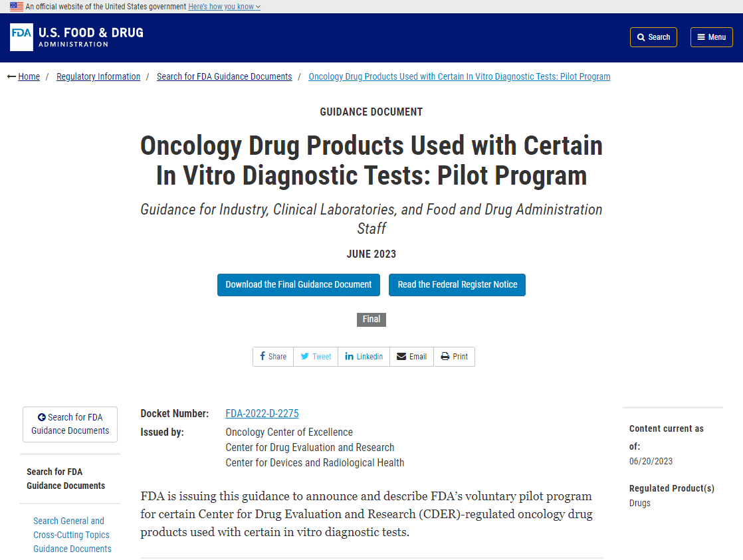Print the guidance page

(455, 356)
